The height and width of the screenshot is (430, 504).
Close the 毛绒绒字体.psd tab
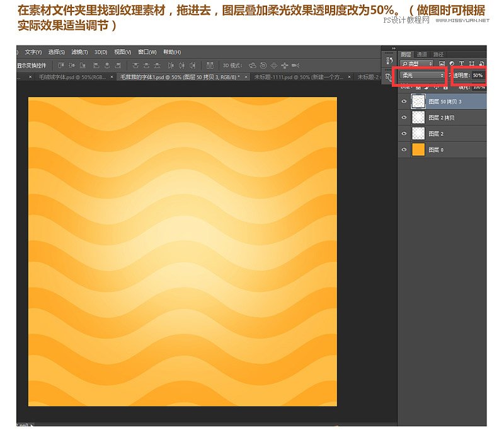point(112,77)
